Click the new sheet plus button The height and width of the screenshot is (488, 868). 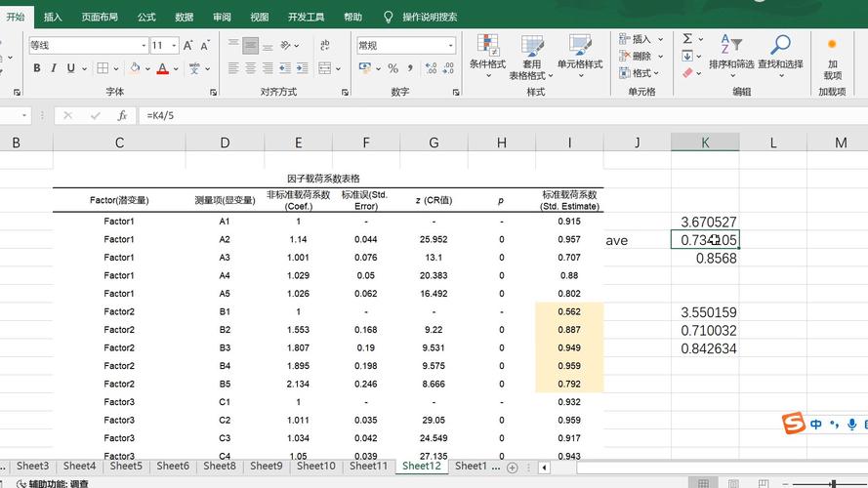point(512,468)
